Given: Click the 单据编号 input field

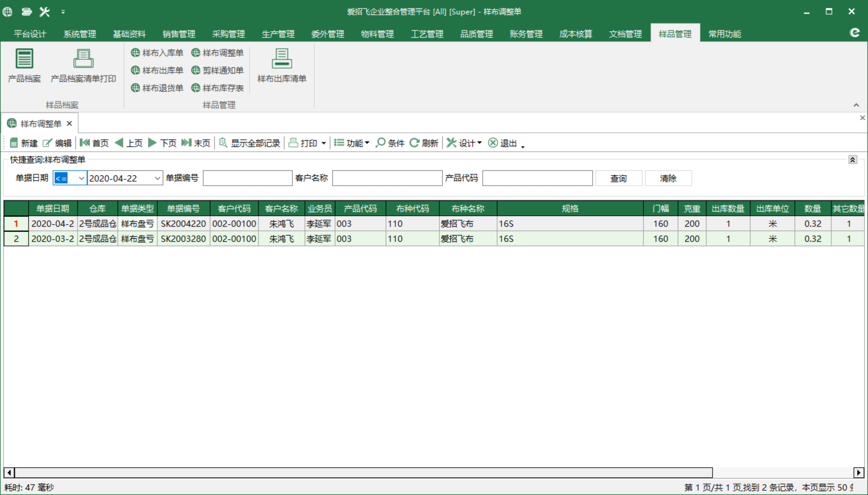Looking at the screenshot, I should point(247,178).
